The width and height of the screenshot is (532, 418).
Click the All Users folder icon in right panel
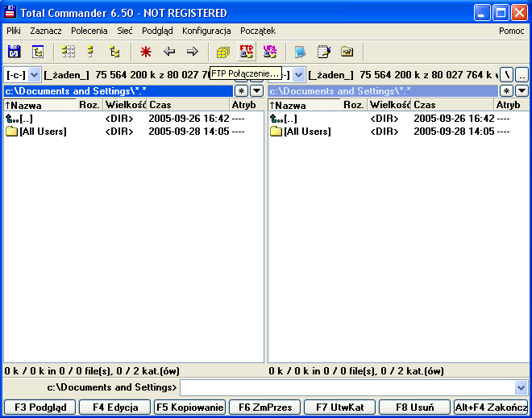[x=276, y=132]
